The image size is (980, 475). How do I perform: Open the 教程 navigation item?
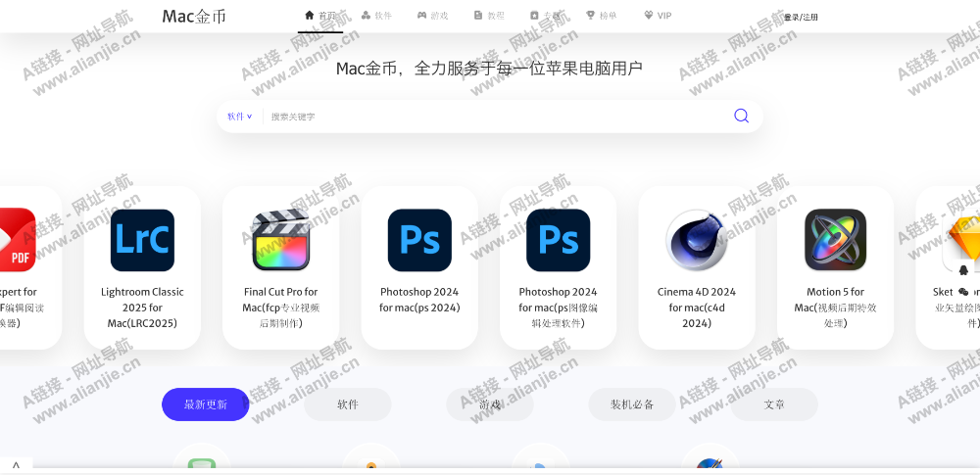[489, 16]
